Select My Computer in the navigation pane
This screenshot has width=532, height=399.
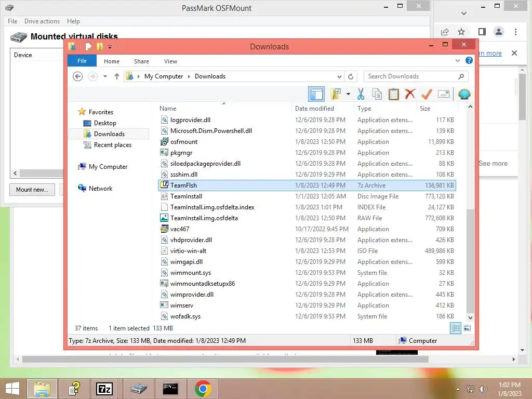pyautogui.click(x=108, y=167)
